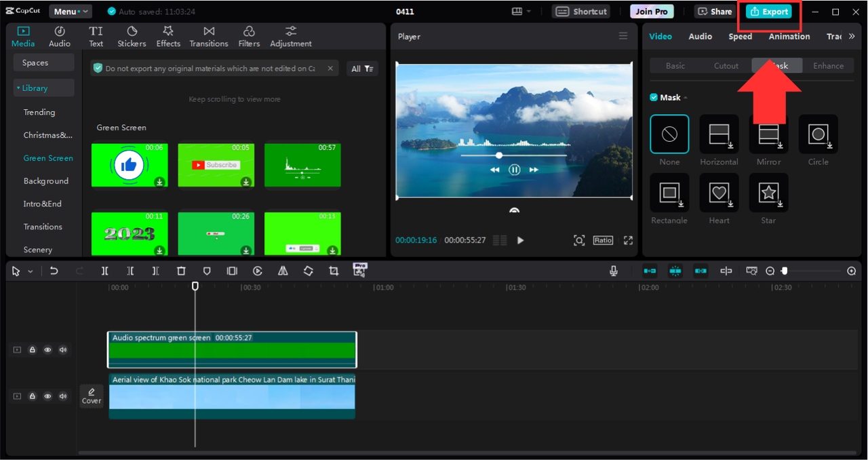Open the Text panel
Viewport: 868px width, 460px height.
pos(96,37)
